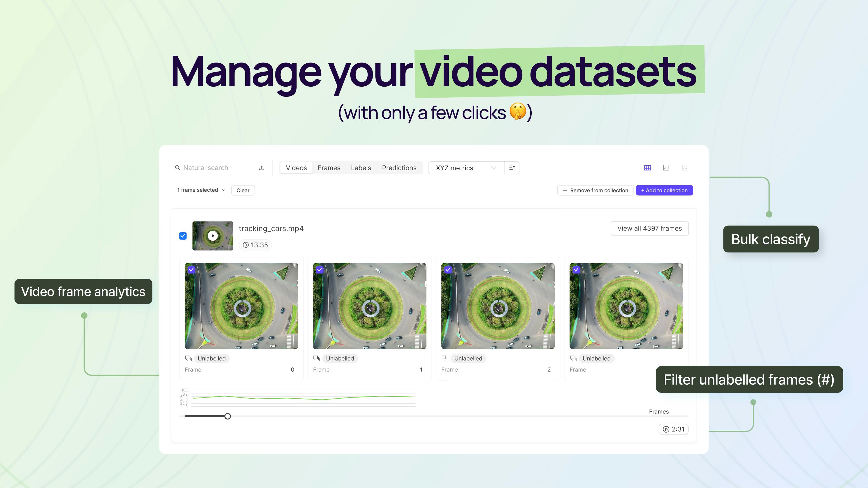Click the Natural search input field

pyautogui.click(x=216, y=168)
